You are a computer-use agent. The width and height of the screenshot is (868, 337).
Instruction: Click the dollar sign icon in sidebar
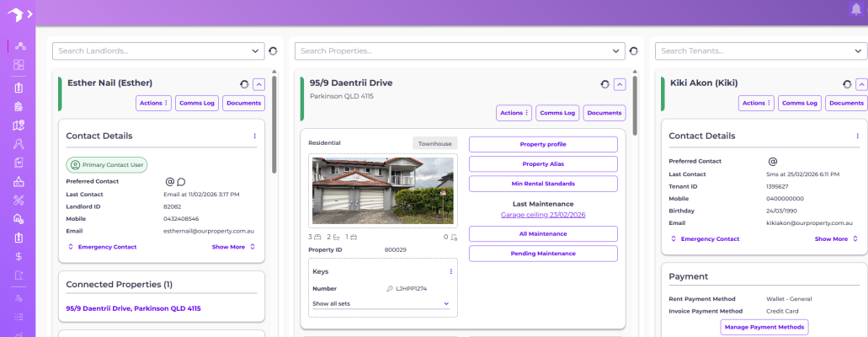click(x=19, y=256)
